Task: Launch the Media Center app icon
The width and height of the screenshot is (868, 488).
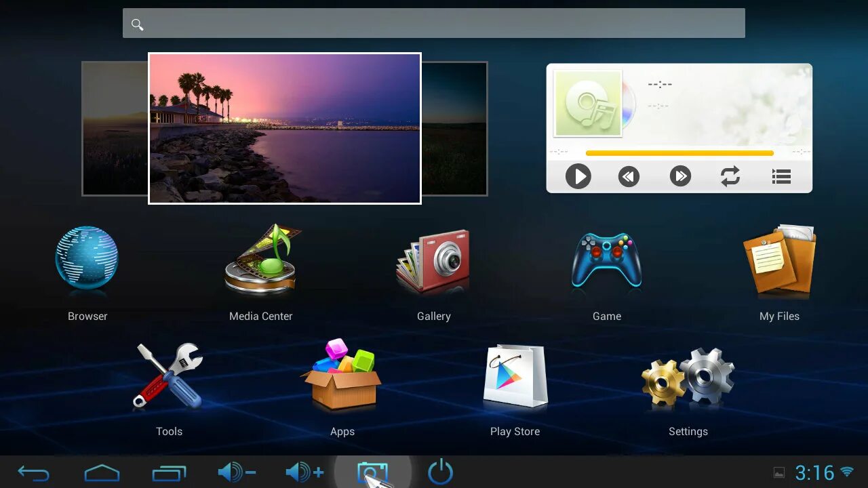Action: 262,259
